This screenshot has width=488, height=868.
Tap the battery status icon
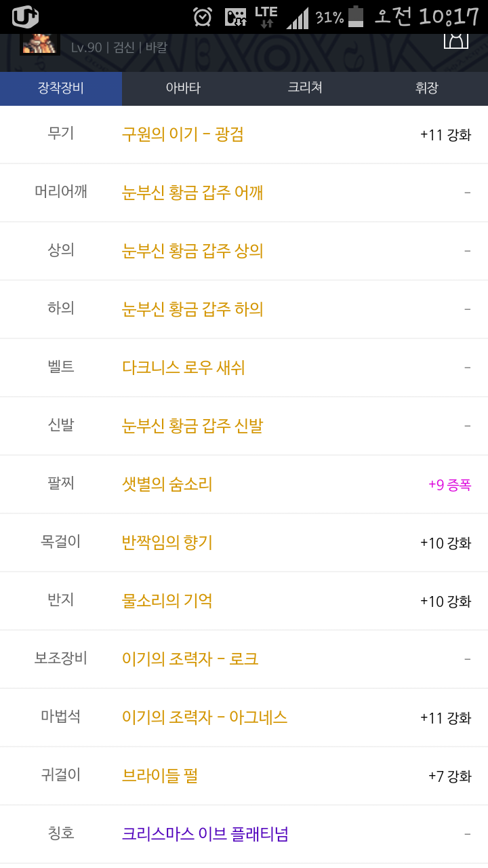[356, 16]
